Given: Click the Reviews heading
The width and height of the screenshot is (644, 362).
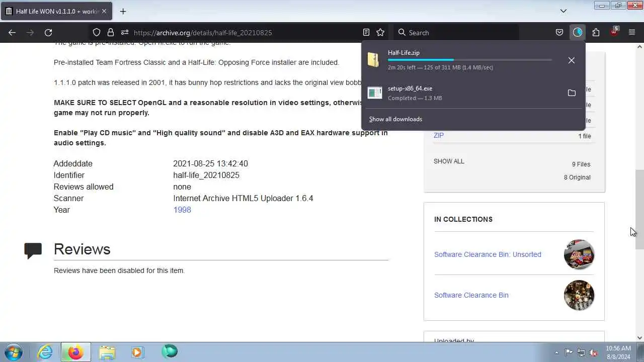Looking at the screenshot, I should [x=82, y=249].
